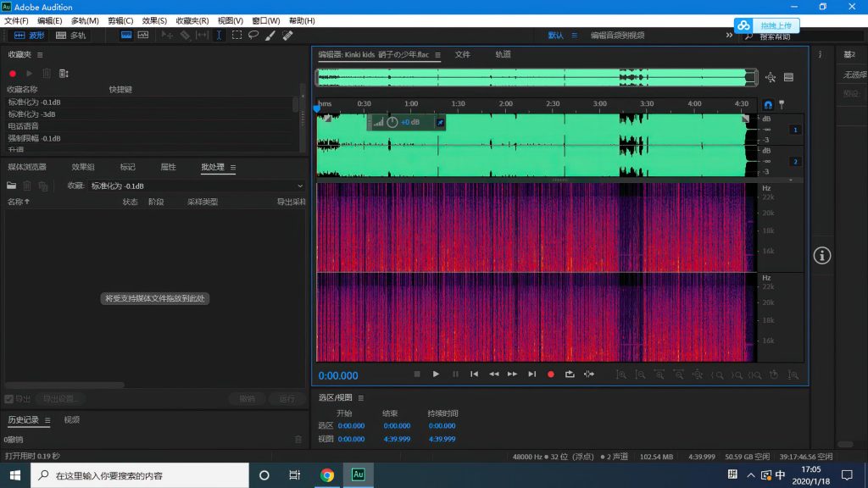Open the editor panel menu beside file name
The image size is (868, 488).
[438, 55]
